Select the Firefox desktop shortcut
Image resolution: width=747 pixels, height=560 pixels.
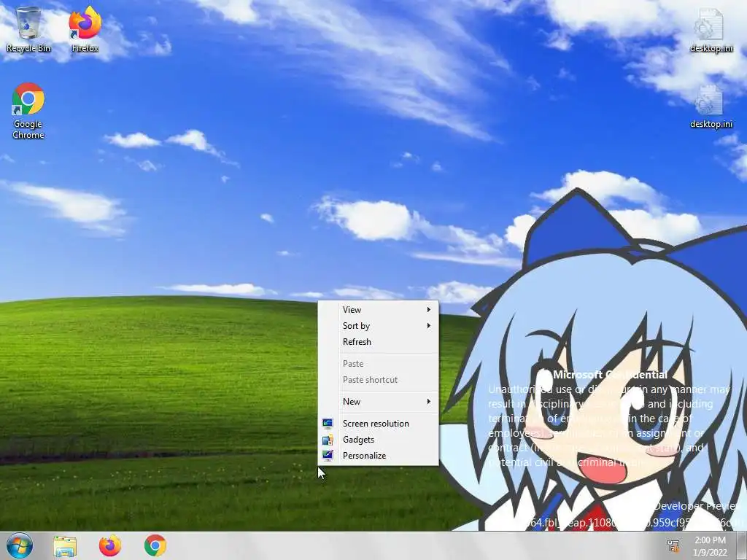(85, 29)
